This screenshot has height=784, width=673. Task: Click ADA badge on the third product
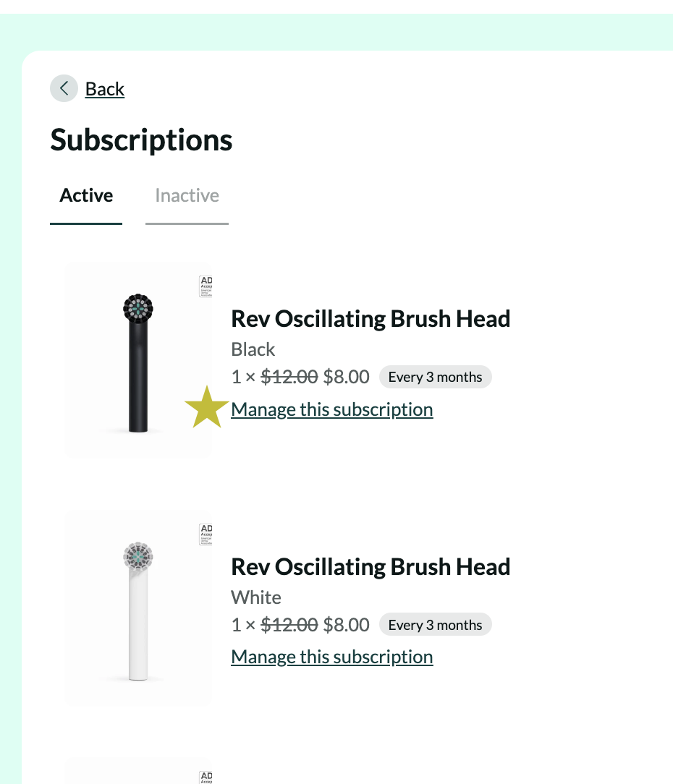click(206, 777)
